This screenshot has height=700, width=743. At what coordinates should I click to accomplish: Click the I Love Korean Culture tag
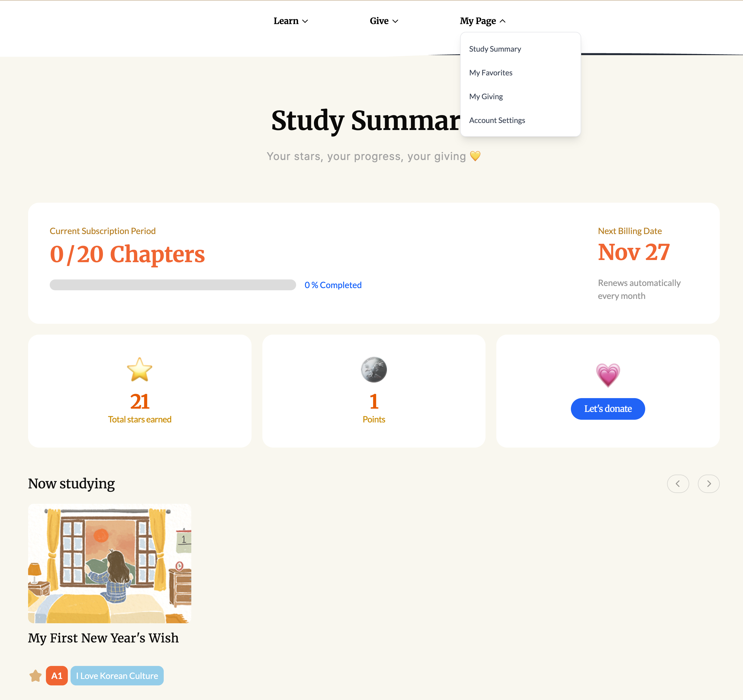(x=117, y=676)
